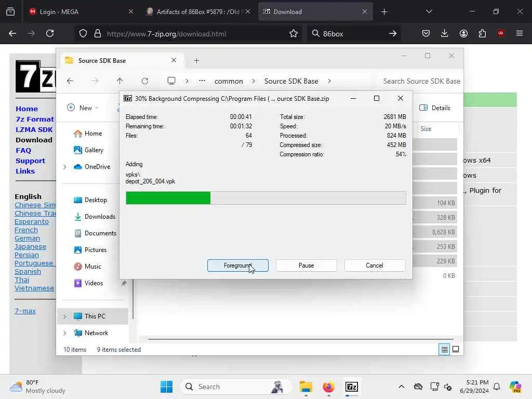
Task: Open the 7z Format link on 7-zip site
Action: coord(35,119)
